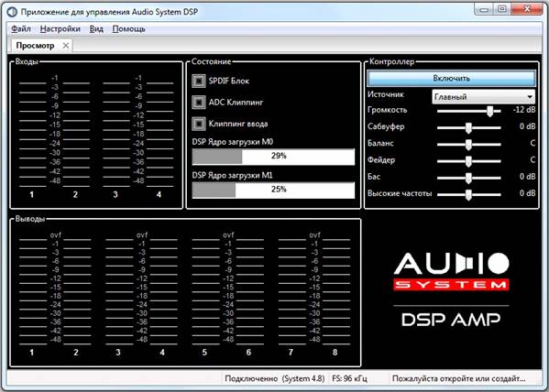This screenshot has width=549, height=392.
Task: Click the Сабвуфер slider thumb
Action: click(x=468, y=128)
